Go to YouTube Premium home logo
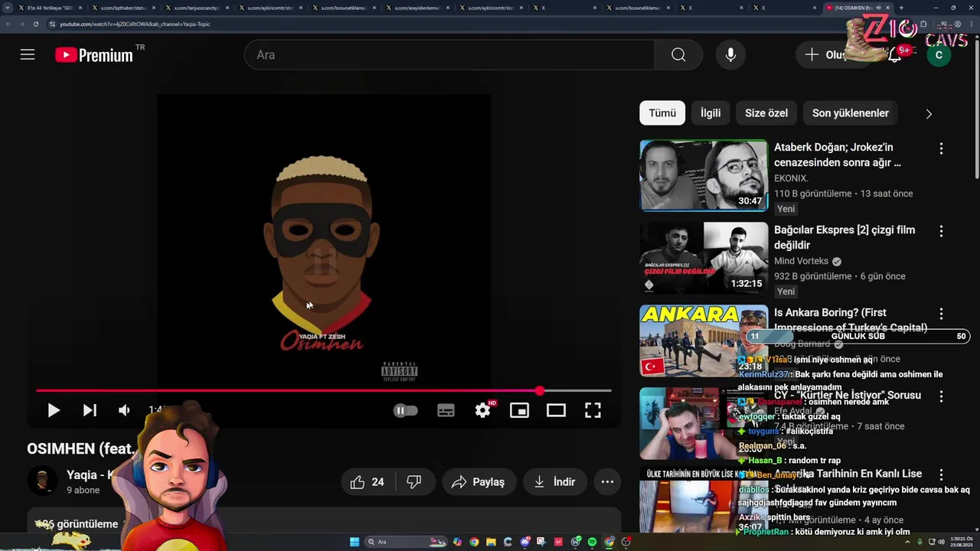 click(x=94, y=54)
